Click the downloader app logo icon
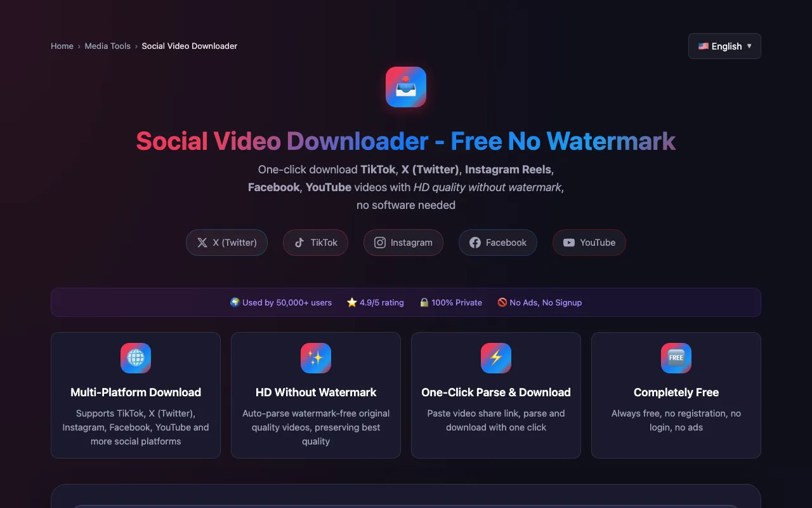812x508 pixels. click(x=406, y=87)
